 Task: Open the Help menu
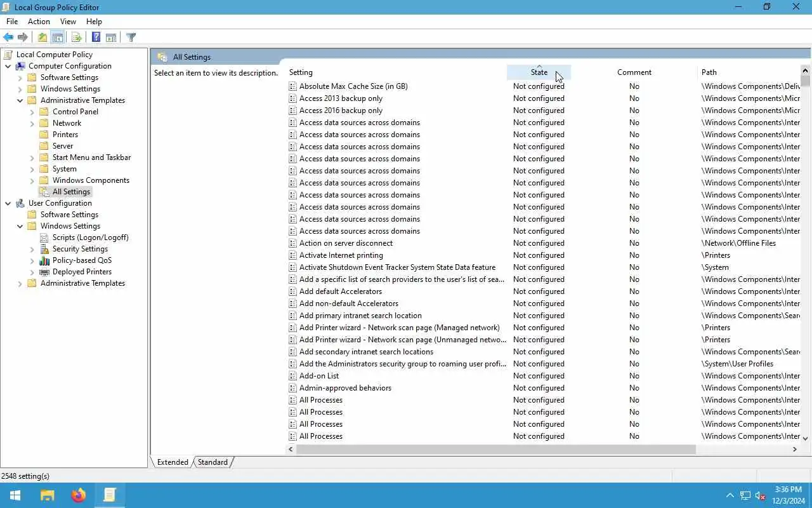click(x=94, y=22)
